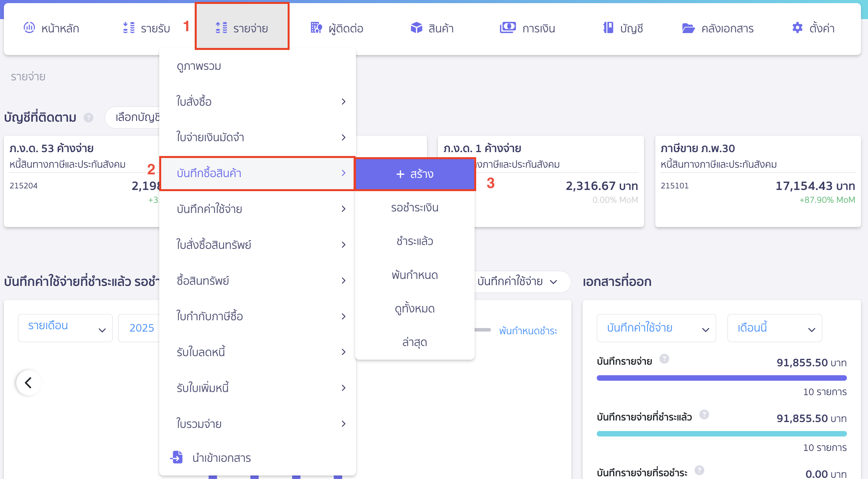Click the พ้นกำหนดชำระ legend link

[x=528, y=331]
